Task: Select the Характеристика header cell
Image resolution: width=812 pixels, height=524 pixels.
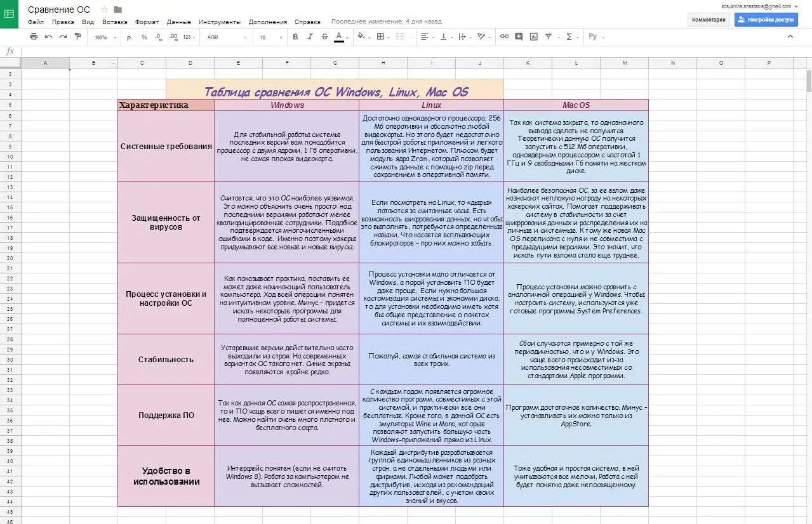Action: click(166, 105)
